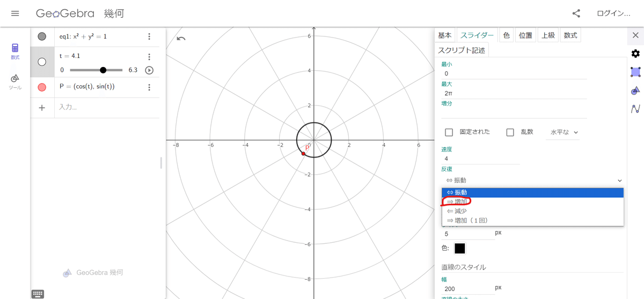Enable the 乱数 checkbox
The height and width of the screenshot is (299, 644).
pyautogui.click(x=510, y=132)
